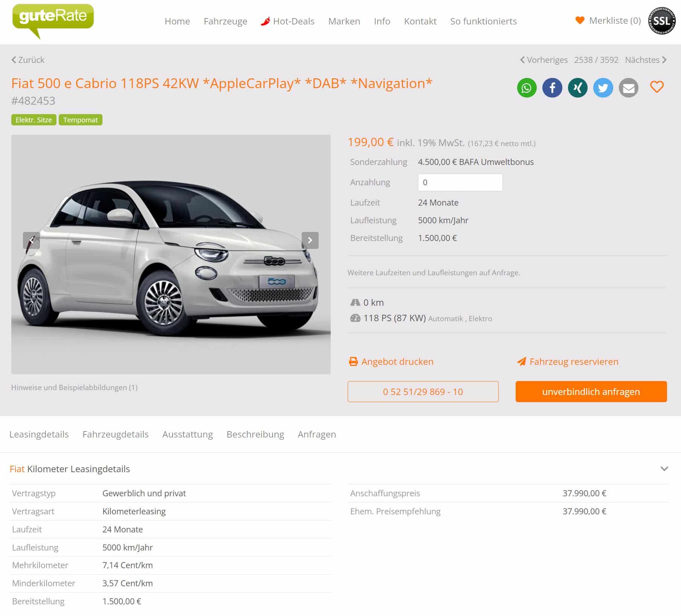The image size is (681, 616).
Task: Switch to Fahrzeugdetails tab
Action: [x=116, y=434]
